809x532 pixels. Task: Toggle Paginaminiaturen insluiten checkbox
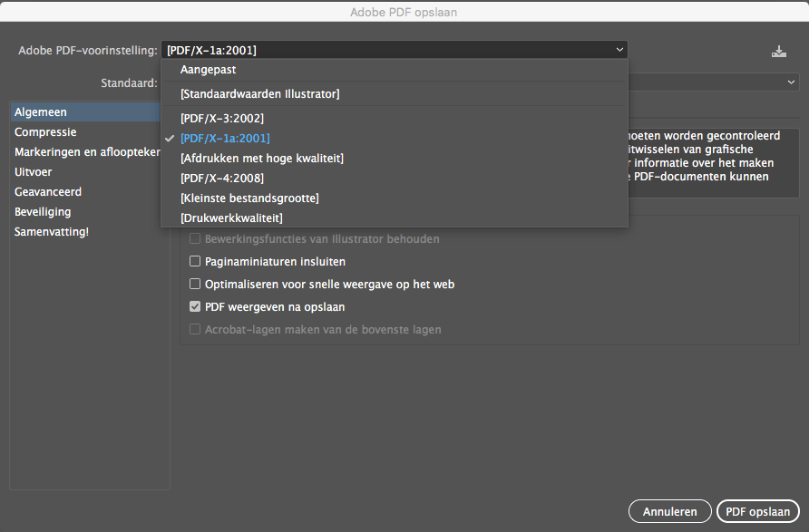coord(195,261)
